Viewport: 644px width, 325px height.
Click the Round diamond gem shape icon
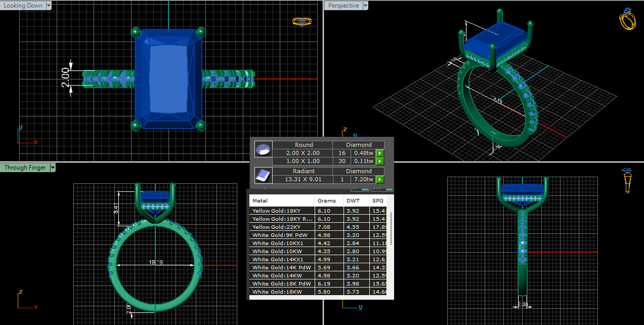click(263, 150)
